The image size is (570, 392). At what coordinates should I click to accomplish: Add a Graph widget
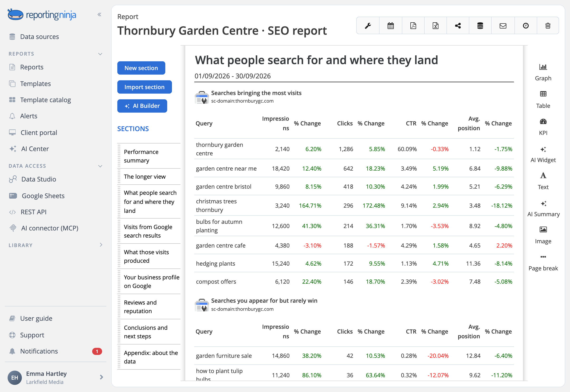coord(543,72)
